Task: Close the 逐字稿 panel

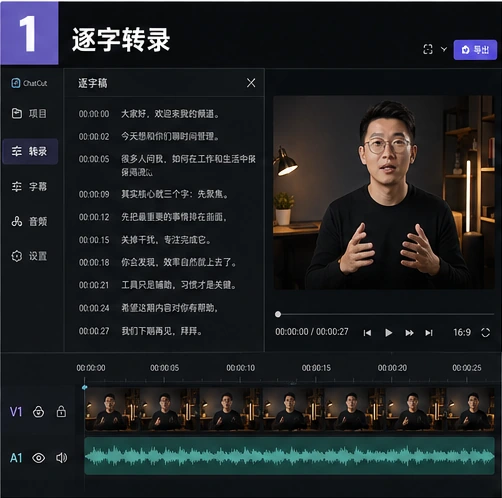Action: (x=251, y=83)
